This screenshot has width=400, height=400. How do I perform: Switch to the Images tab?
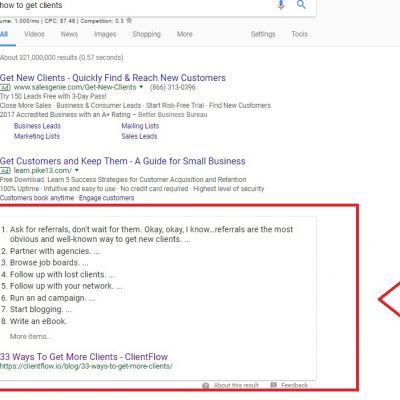tap(105, 34)
